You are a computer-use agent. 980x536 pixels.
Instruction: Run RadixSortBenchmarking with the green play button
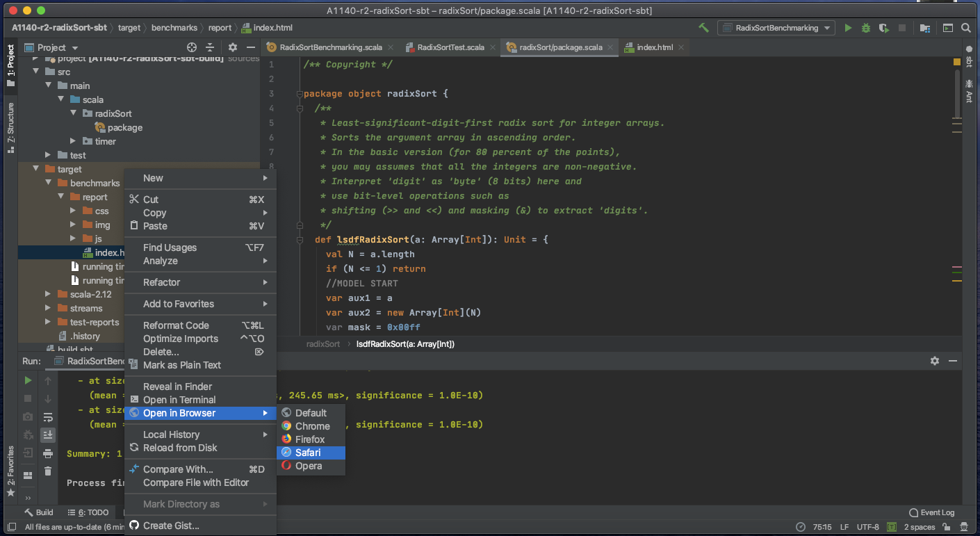tap(847, 28)
